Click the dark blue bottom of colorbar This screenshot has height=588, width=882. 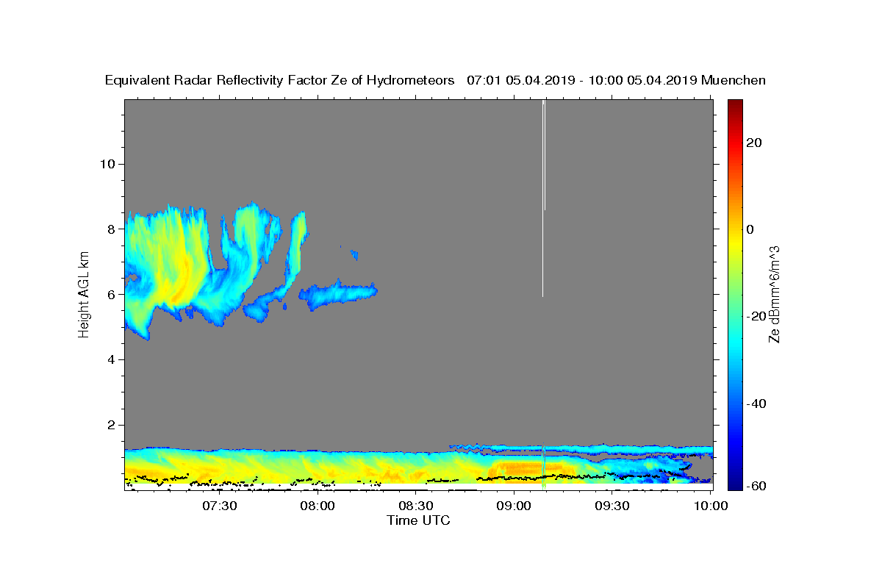point(734,484)
